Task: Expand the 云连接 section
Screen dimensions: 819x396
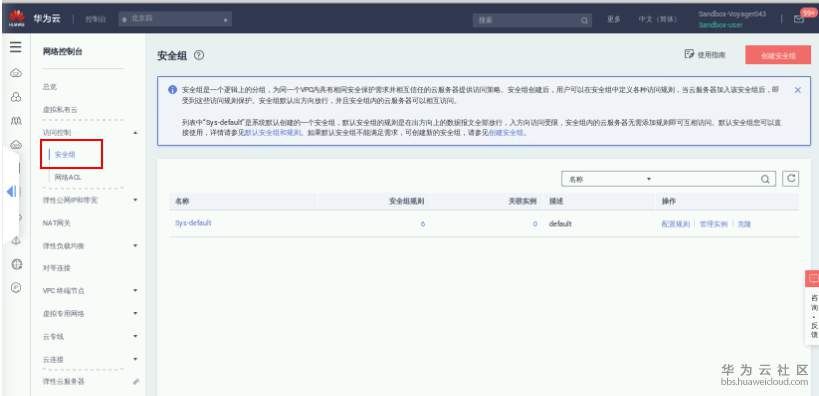Action: pos(136,359)
